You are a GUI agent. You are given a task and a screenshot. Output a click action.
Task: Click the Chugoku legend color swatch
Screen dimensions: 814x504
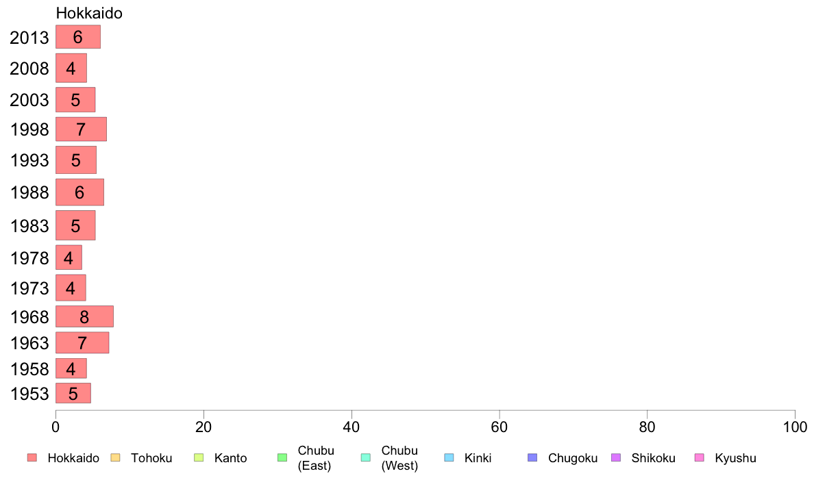click(532, 457)
